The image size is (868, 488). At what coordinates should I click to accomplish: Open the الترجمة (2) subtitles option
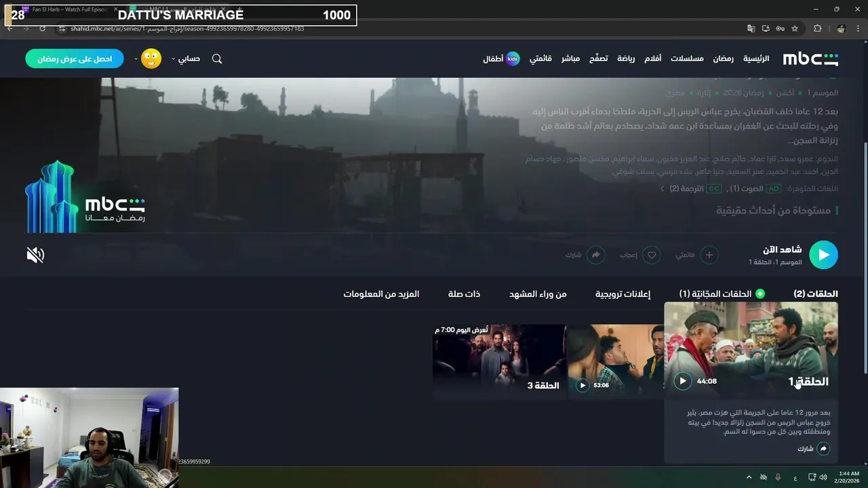(x=696, y=188)
